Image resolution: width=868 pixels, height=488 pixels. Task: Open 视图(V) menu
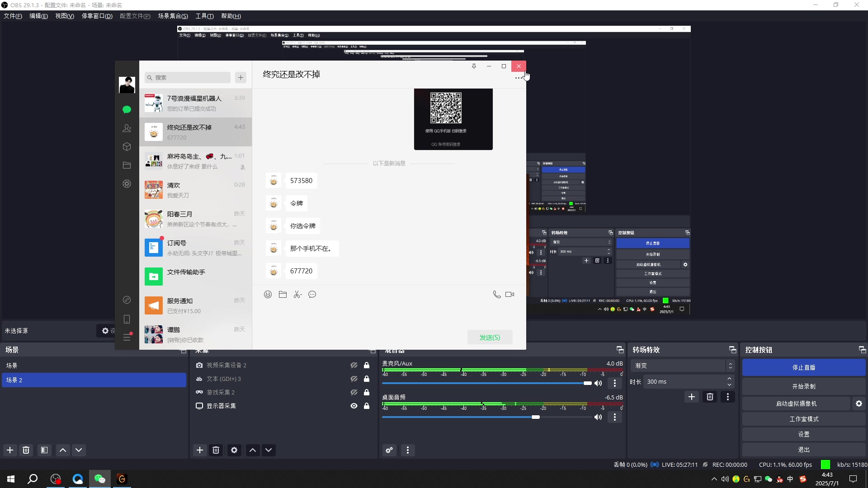point(65,16)
